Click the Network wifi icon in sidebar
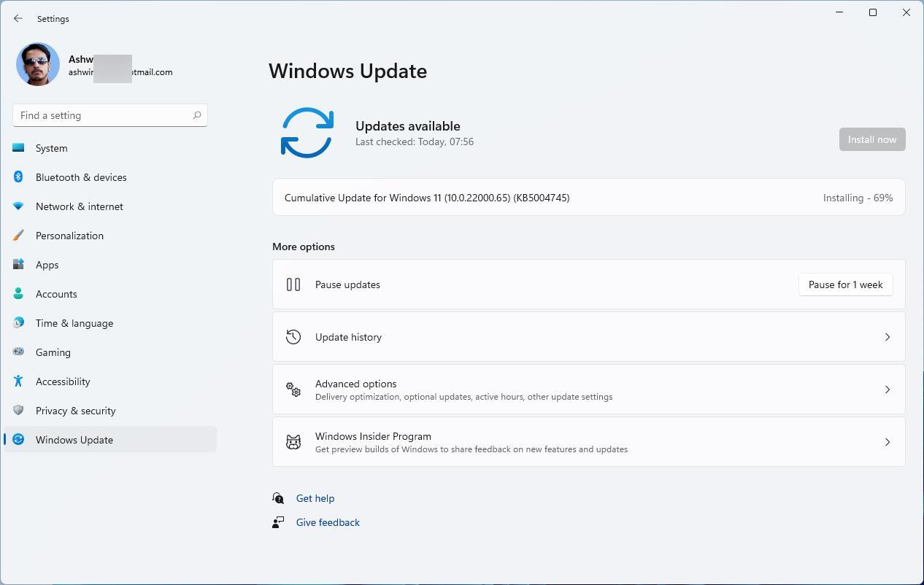Screen dimensions: 924x585 18,206
